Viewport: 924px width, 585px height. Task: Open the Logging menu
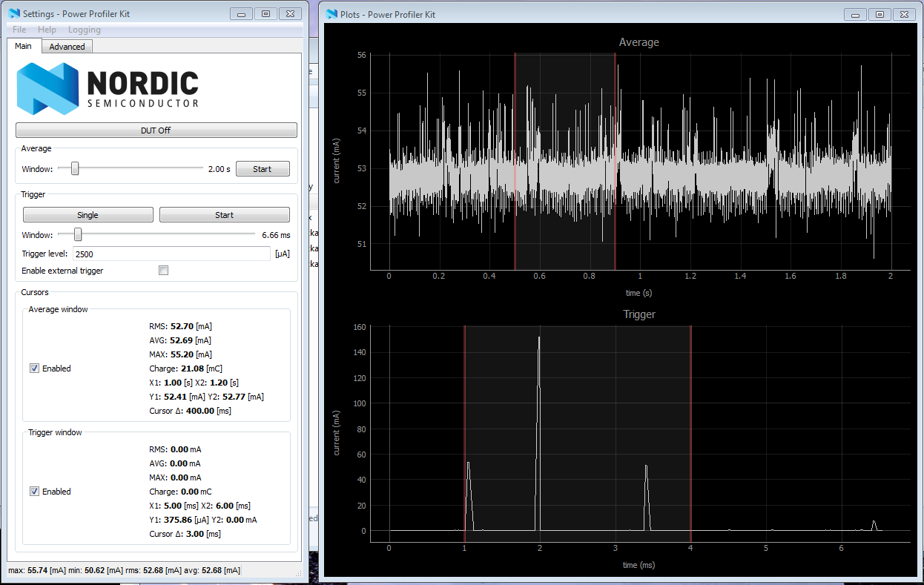[85, 30]
